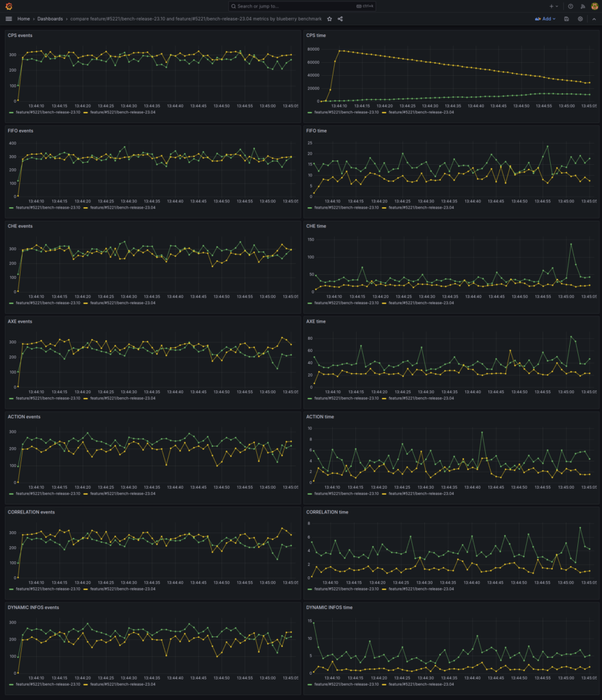The image size is (602, 700).
Task: Toggle bench-release-23.10 series in CPS time legend
Action: [x=346, y=113]
